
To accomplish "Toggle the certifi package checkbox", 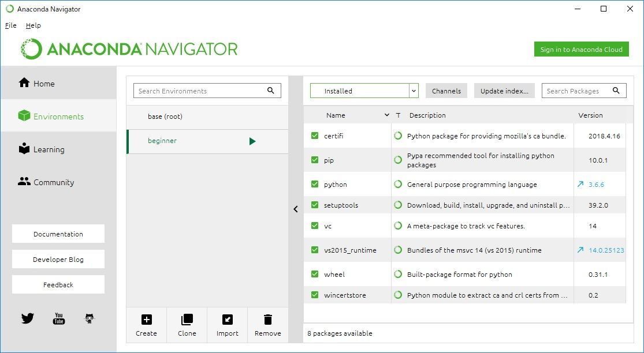I will 315,136.
